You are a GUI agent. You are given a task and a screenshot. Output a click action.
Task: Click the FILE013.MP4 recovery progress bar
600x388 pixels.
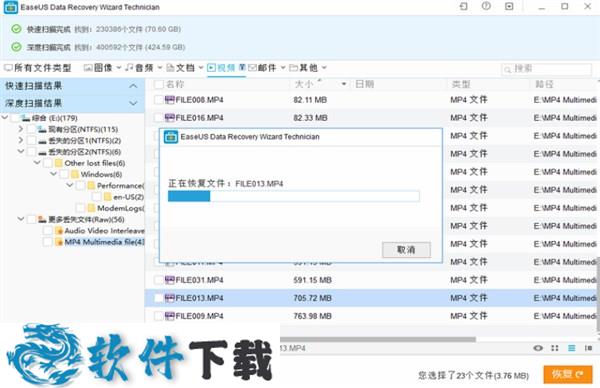(x=293, y=197)
